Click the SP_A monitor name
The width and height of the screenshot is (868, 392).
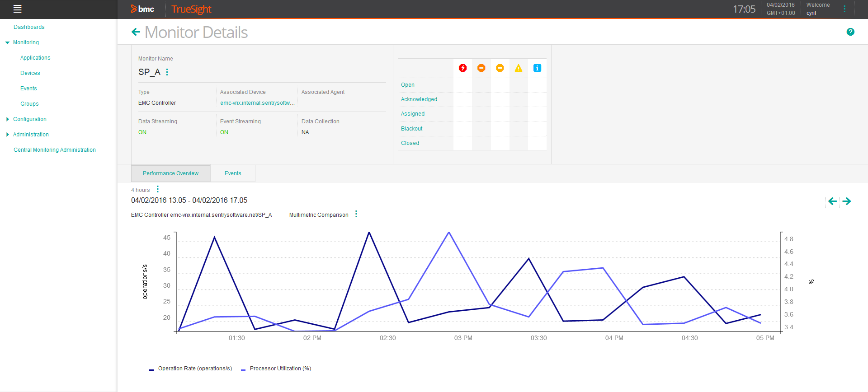tap(149, 72)
